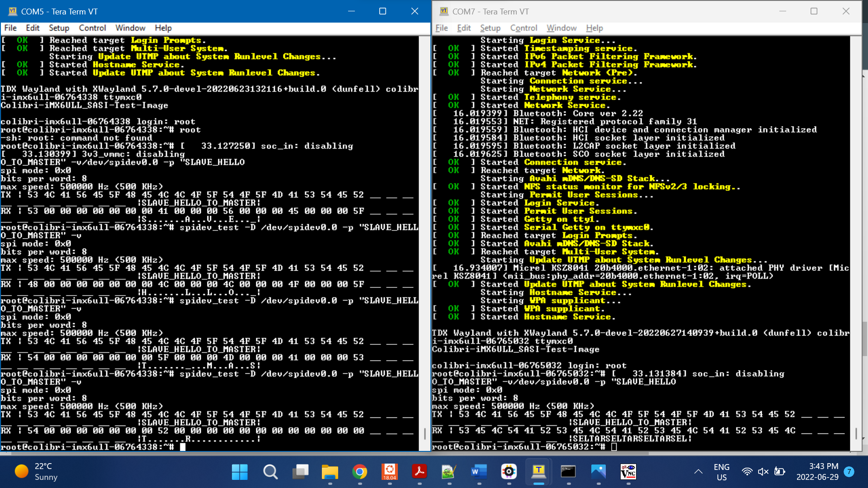Open notification center badge showing 7
868x488 pixels.
(849, 472)
